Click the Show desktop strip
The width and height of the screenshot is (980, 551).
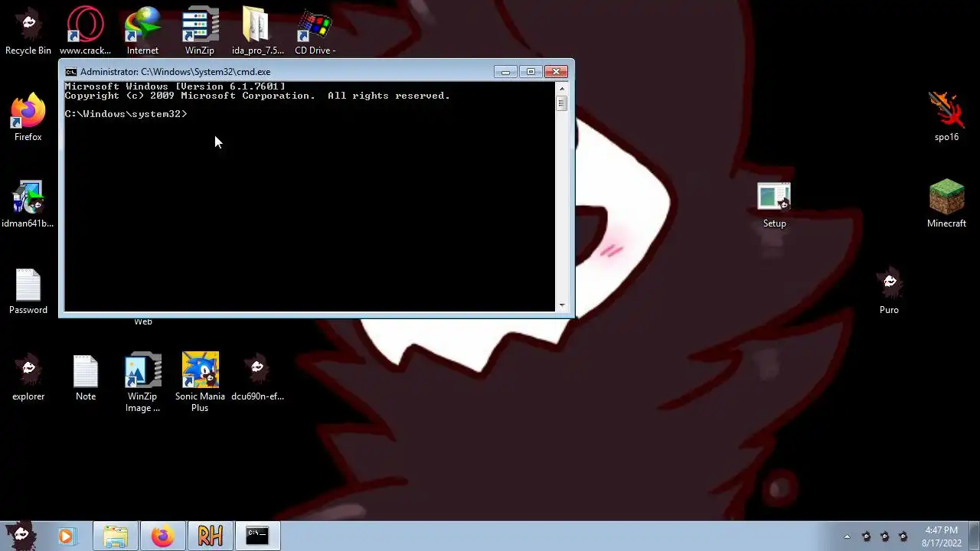point(974,536)
